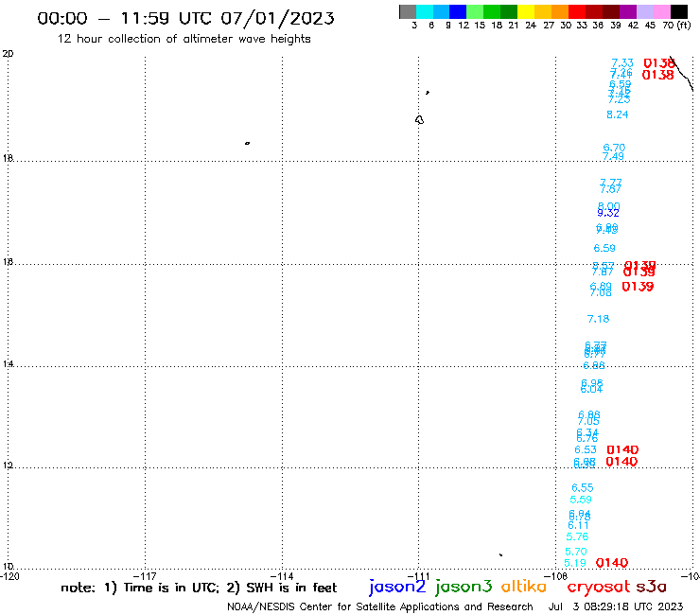Image resolution: width=700 pixels, height=615 pixels.
Task: Click the red 0139 label beside 7.08
Action: point(638,287)
